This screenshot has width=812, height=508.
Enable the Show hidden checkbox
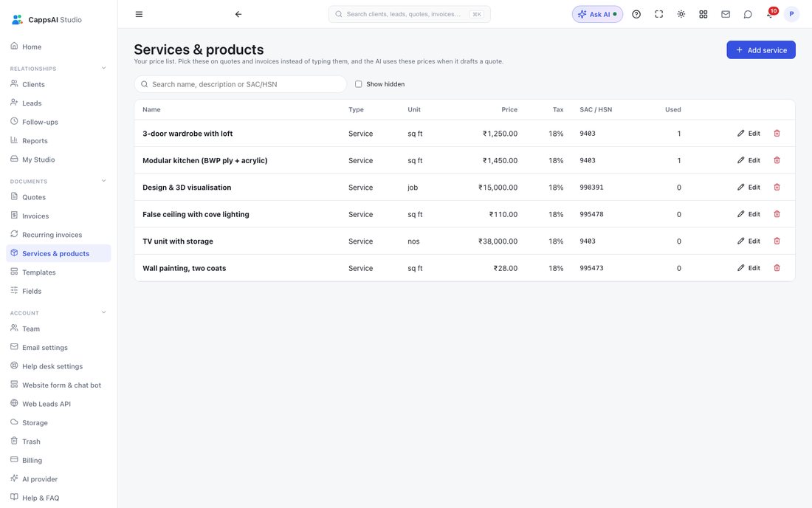358,84
